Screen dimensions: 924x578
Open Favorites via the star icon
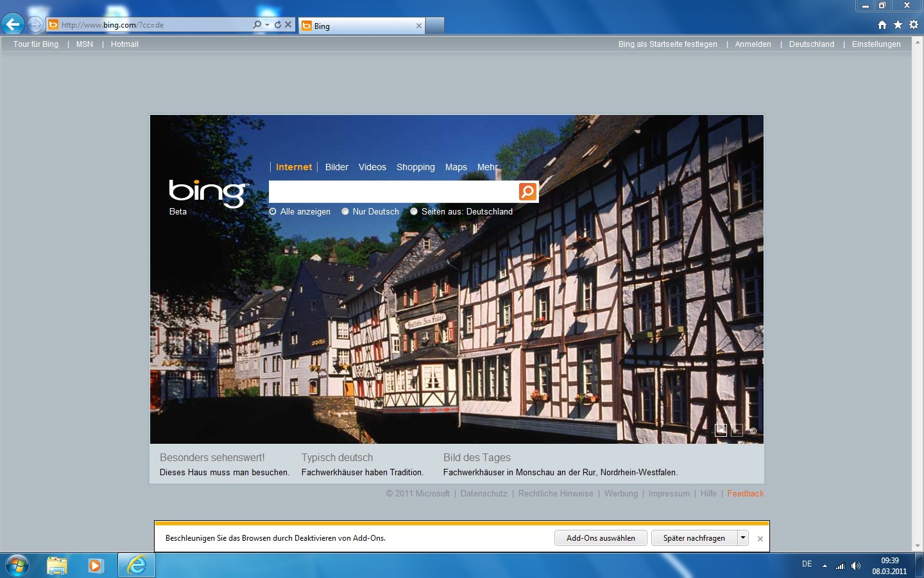(x=898, y=24)
